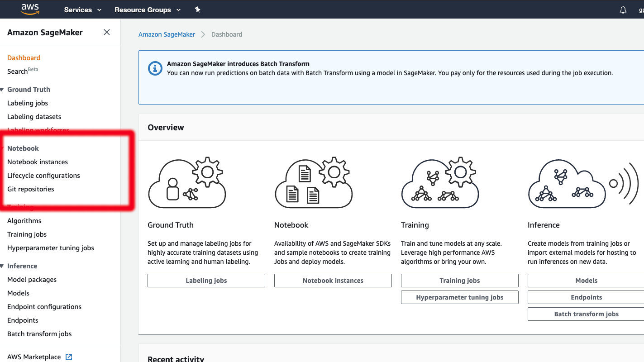Screen dimensions: 644x362
Task: Click the external link icon beside AWS Marketplace
Action: click(69, 357)
